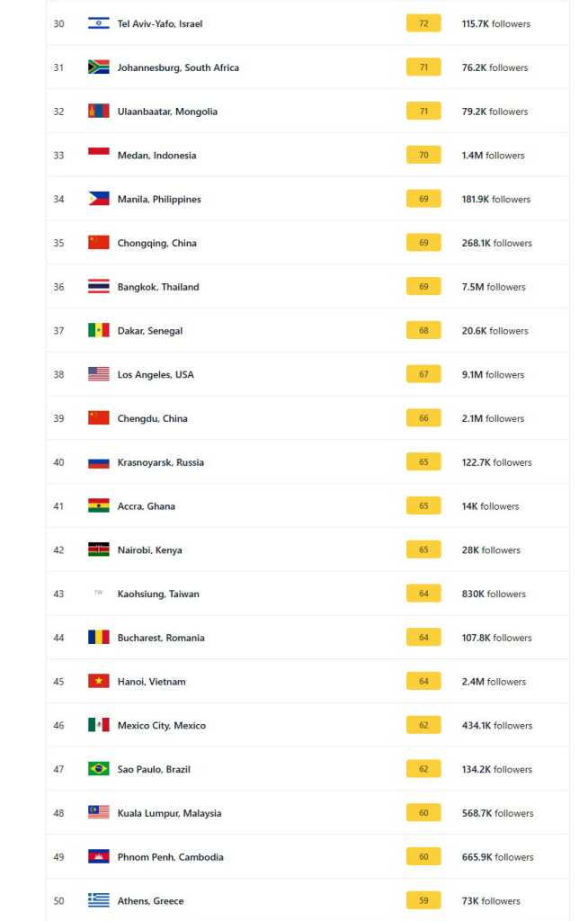Click the South Africa flag icon
The image size is (588, 921).
(99, 67)
